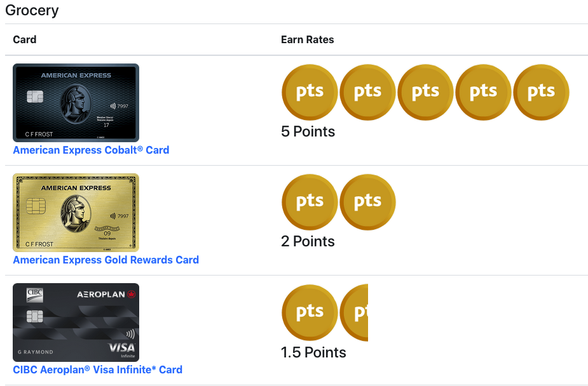Click the fifth pts coin in Cobalt row
588x386 pixels.
pyautogui.click(x=541, y=92)
